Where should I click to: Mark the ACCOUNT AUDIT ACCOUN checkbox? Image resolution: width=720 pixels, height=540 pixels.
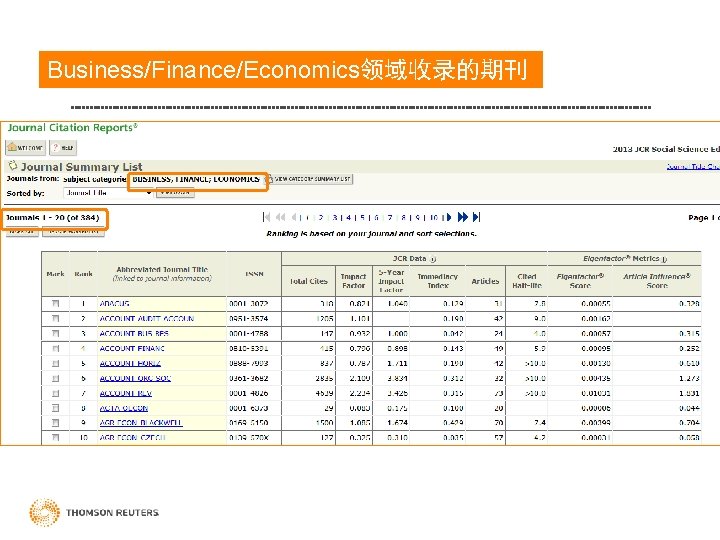pyautogui.click(x=56, y=319)
